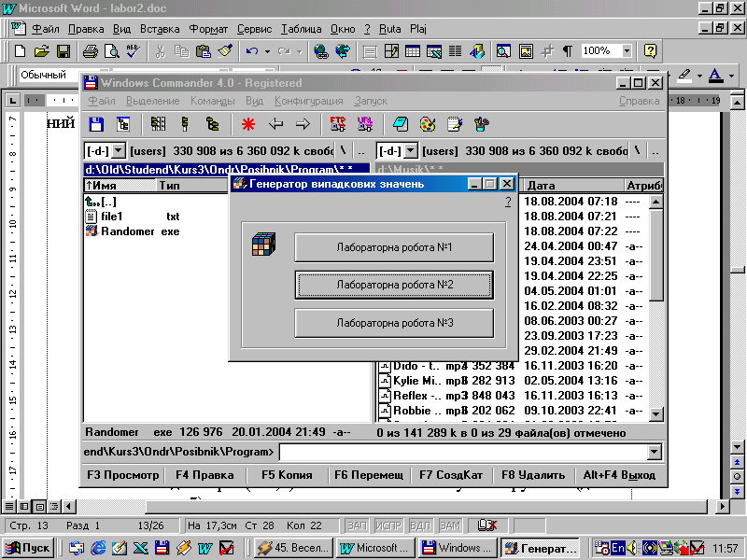Apply highlight marker color in Word

(684, 76)
